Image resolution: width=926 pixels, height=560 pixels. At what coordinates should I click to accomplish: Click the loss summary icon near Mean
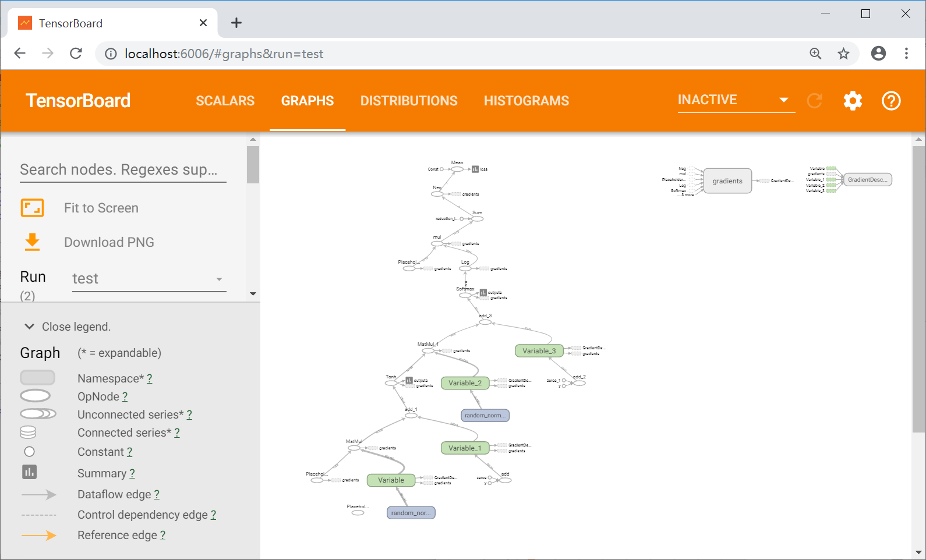pyautogui.click(x=475, y=169)
